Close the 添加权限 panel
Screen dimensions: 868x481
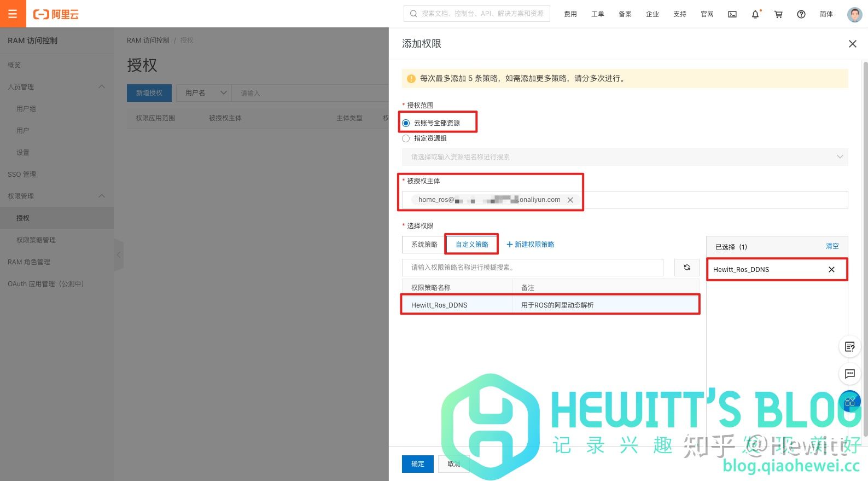852,44
